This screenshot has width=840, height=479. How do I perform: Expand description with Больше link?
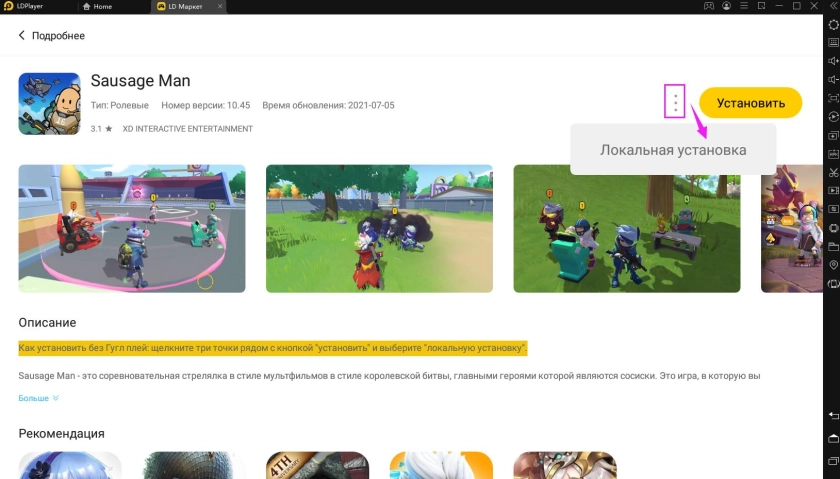(39, 398)
